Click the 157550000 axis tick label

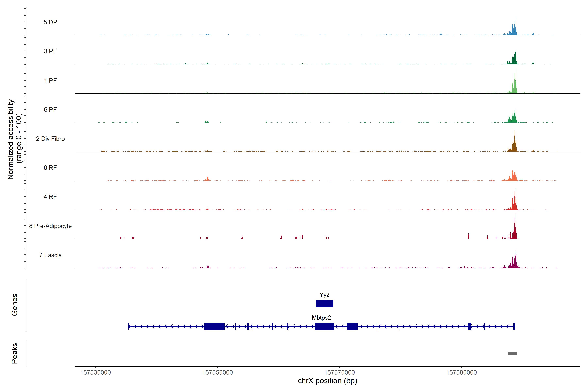[x=217, y=372]
